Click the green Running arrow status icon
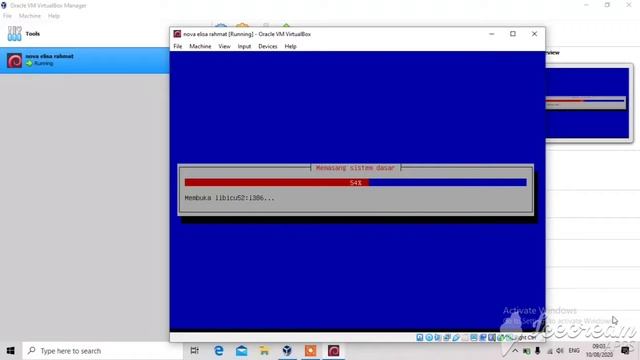Viewport: 640px width, 360px height. point(29,64)
